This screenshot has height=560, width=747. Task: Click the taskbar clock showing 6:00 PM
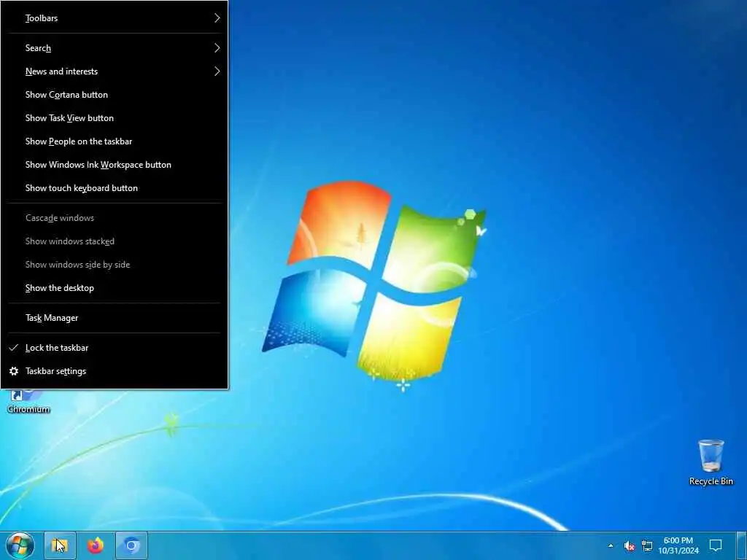pos(678,545)
